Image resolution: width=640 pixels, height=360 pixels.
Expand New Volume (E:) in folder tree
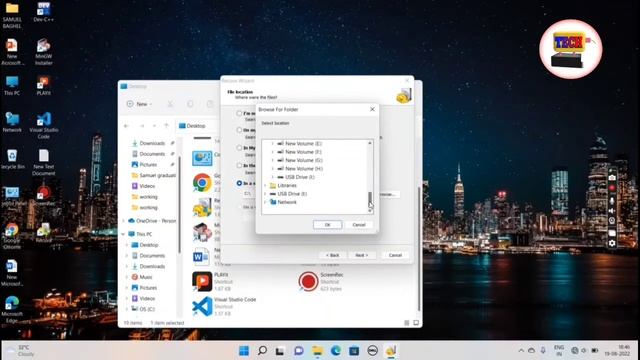click(273, 144)
